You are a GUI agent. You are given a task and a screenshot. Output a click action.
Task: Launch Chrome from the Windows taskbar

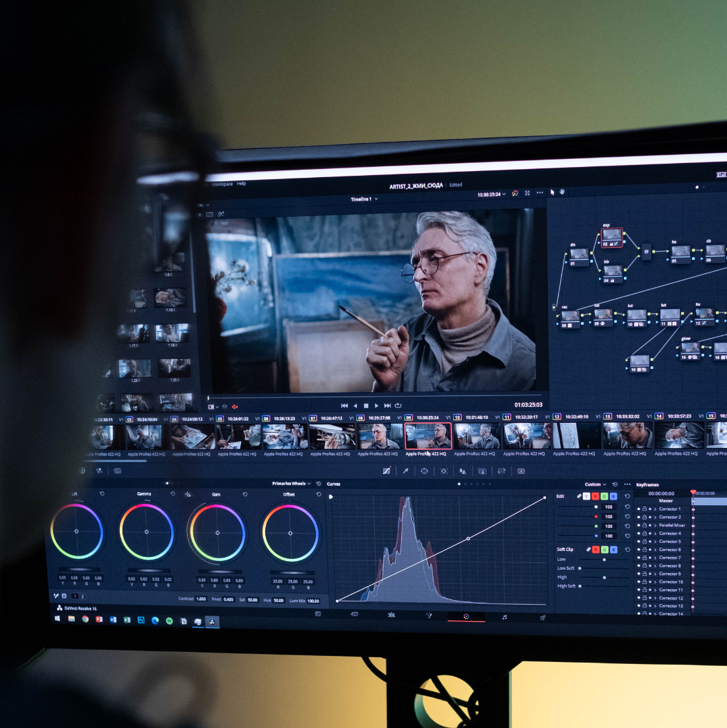(85, 619)
